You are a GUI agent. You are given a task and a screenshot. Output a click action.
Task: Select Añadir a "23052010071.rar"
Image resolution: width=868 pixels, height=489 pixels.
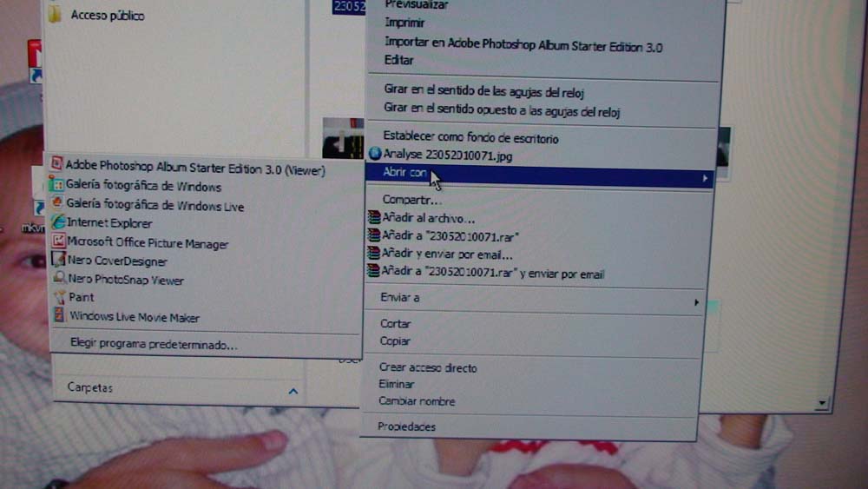(x=450, y=236)
